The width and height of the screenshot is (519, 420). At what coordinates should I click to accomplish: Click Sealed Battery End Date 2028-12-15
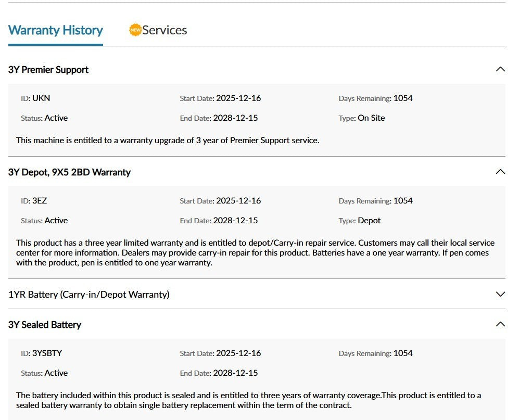click(x=235, y=373)
